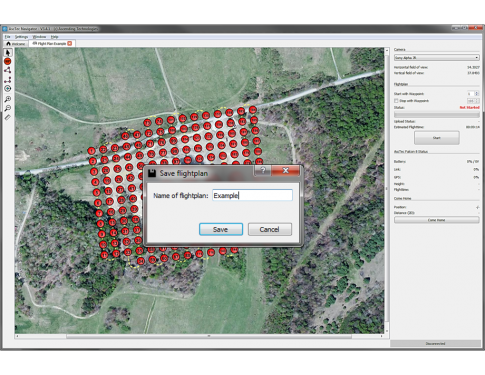
Task: Toggle the Stop with Waypoint checkbox
Action: pyautogui.click(x=396, y=101)
